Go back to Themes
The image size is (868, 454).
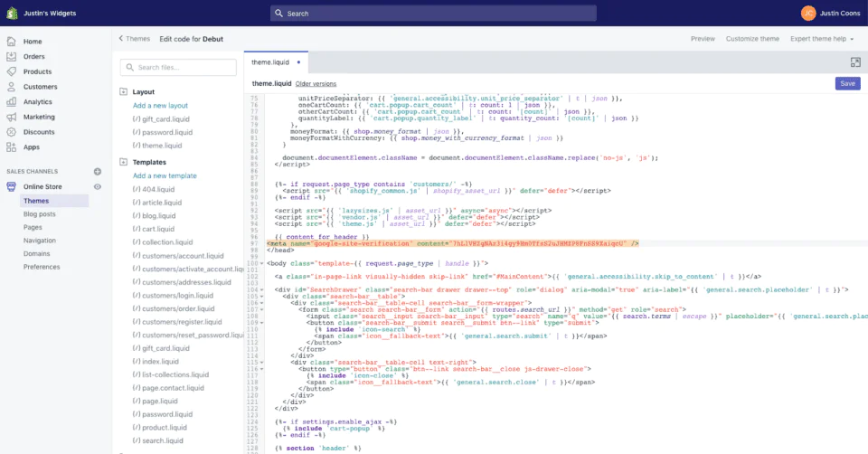[134, 39]
